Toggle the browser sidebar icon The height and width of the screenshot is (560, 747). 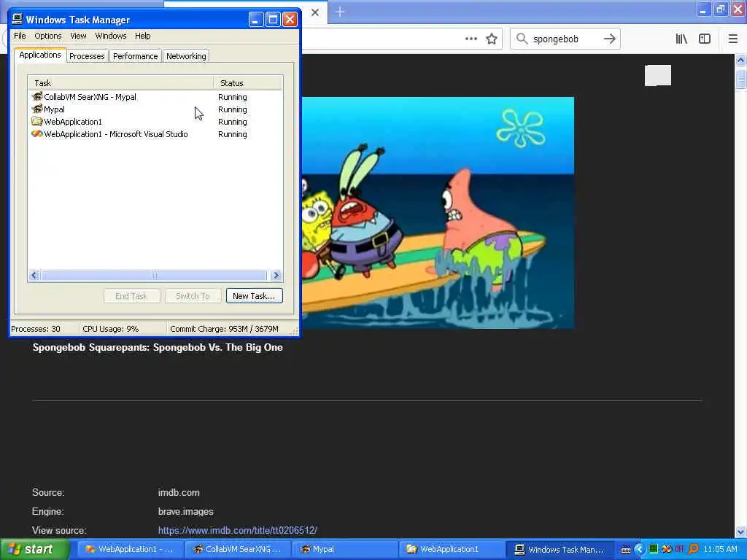click(704, 39)
